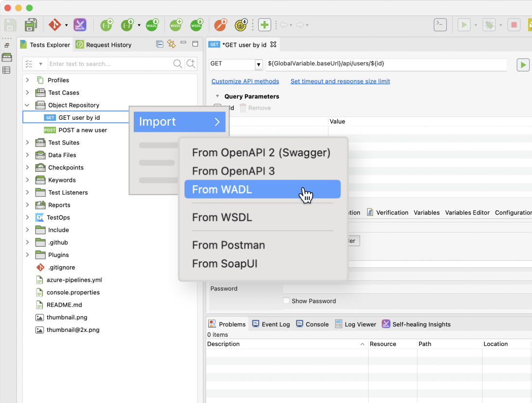The width and height of the screenshot is (532, 403).
Task: Click the terminal icon on the toolbar
Action: pyautogui.click(x=440, y=24)
